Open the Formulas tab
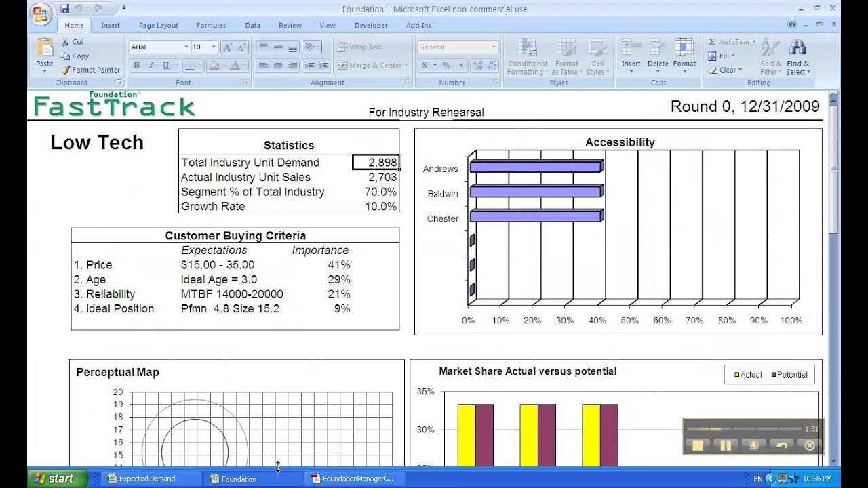Image resolution: width=868 pixels, height=488 pixels. (211, 26)
